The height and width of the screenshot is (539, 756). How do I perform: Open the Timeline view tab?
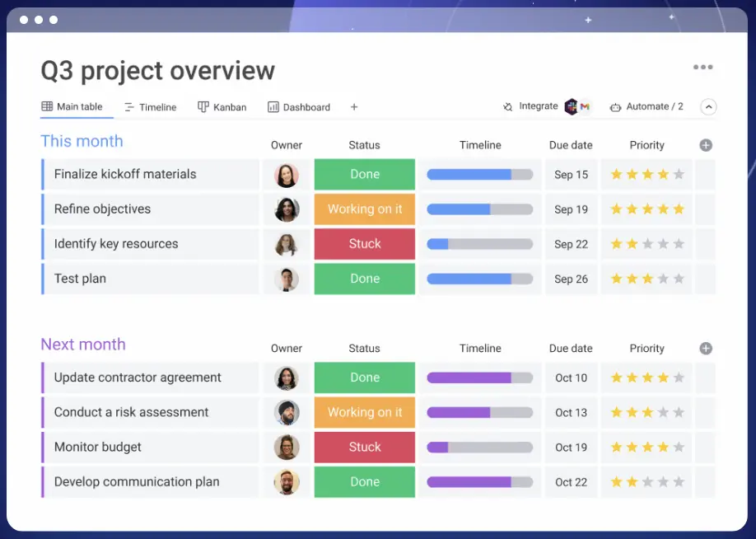pyautogui.click(x=151, y=107)
